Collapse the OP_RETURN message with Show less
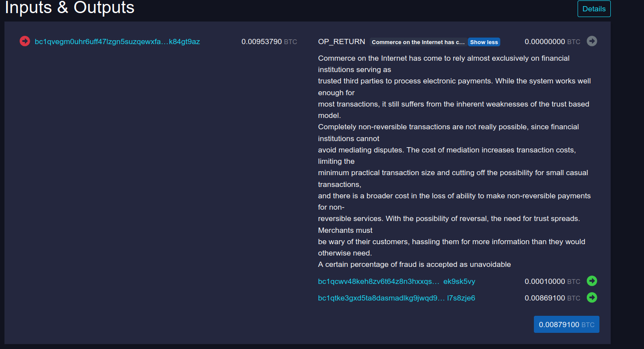644x349 pixels. coord(484,42)
